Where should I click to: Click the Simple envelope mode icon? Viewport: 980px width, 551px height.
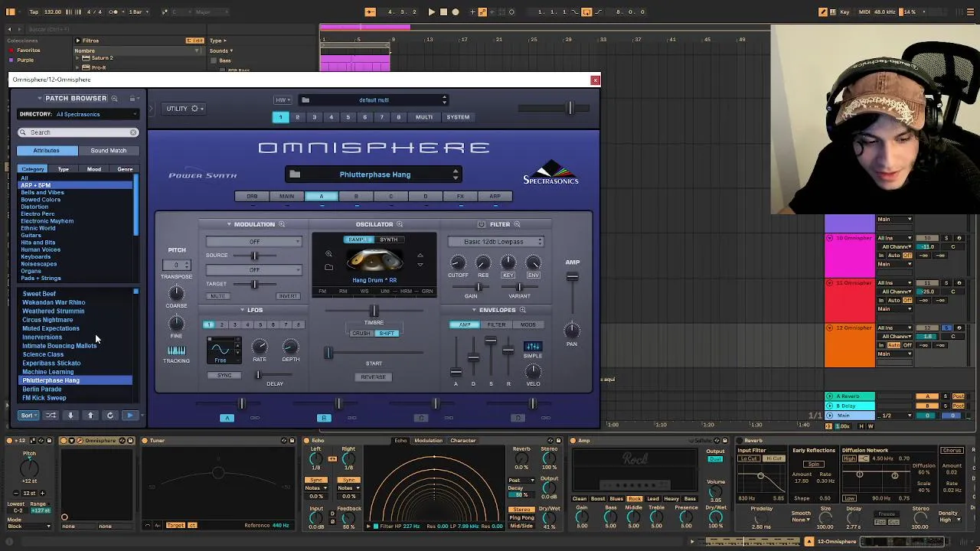click(533, 347)
